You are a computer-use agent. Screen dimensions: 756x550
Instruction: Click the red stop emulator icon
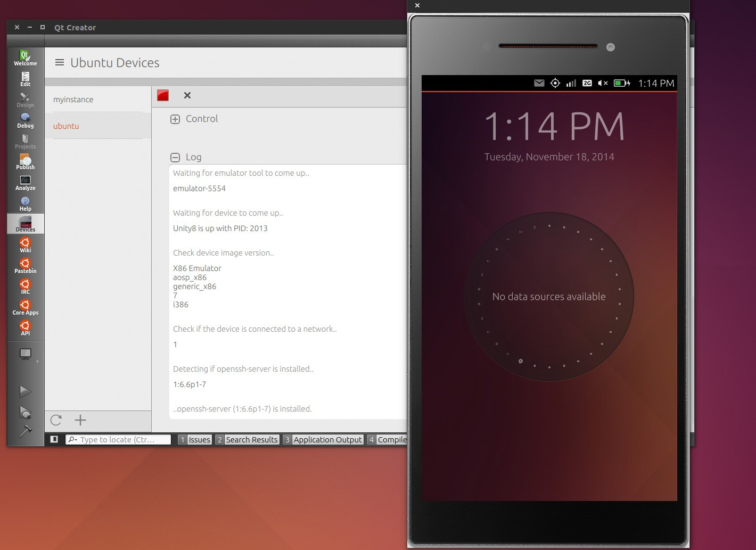point(163,95)
